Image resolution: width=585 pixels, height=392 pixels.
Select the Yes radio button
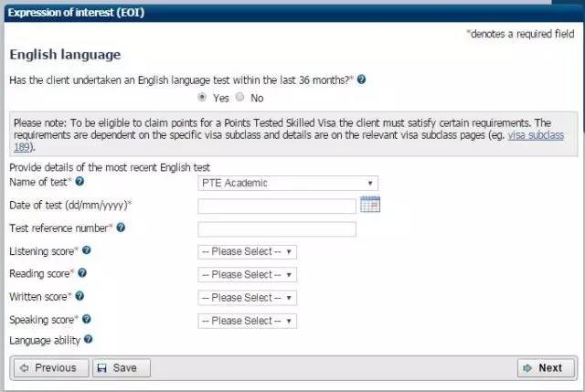tap(202, 98)
